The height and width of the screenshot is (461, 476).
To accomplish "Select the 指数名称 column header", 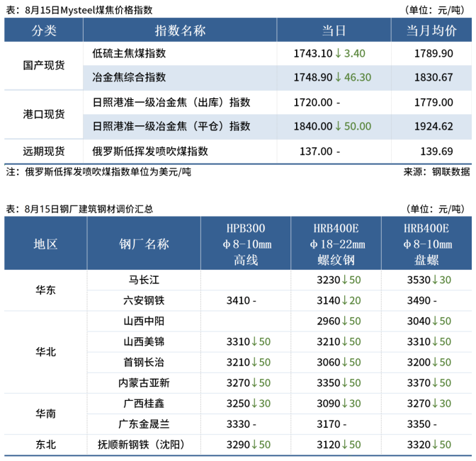I will coord(180,30).
